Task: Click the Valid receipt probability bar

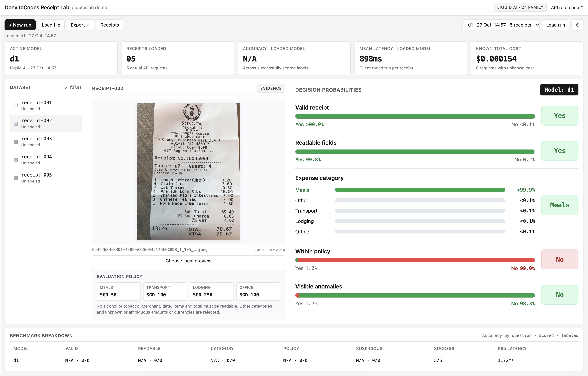Action: 415,116
